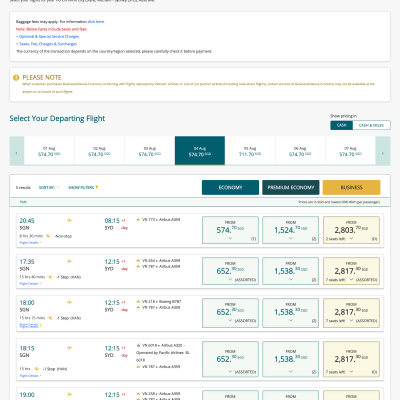Viewport: 400px width, 400px height.
Task: Open Optional & Special Service Charges link
Action: tap(48, 36)
